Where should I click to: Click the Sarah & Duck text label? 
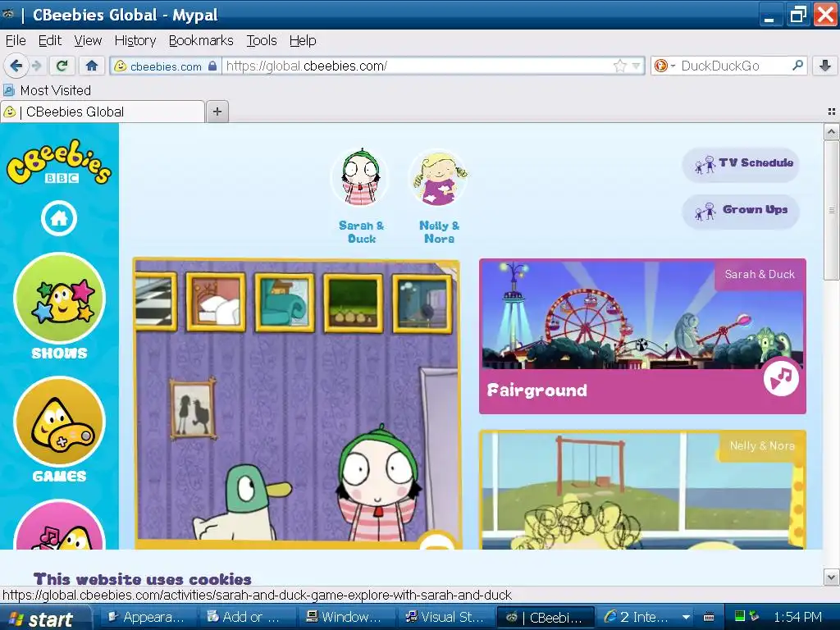(362, 232)
